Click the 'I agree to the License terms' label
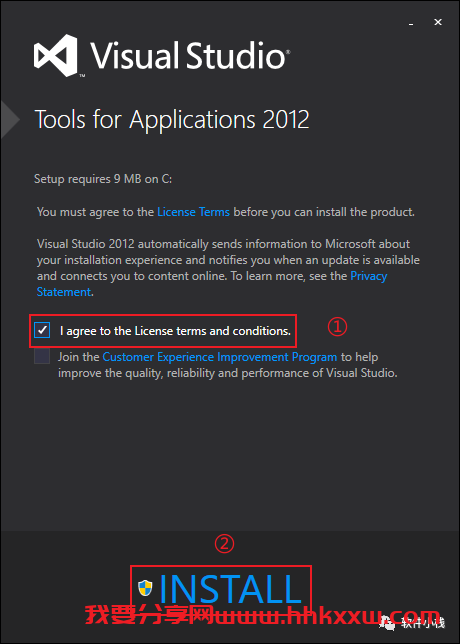460x644 pixels. click(175, 331)
